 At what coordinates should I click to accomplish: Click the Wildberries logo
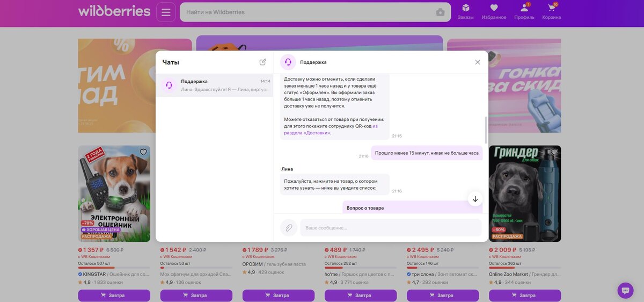[114, 11]
